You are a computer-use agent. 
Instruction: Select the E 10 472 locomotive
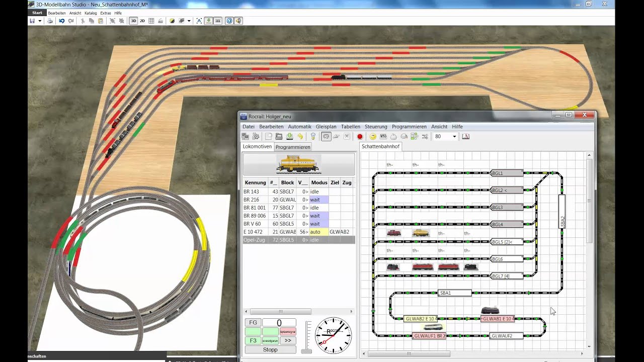coord(299,232)
